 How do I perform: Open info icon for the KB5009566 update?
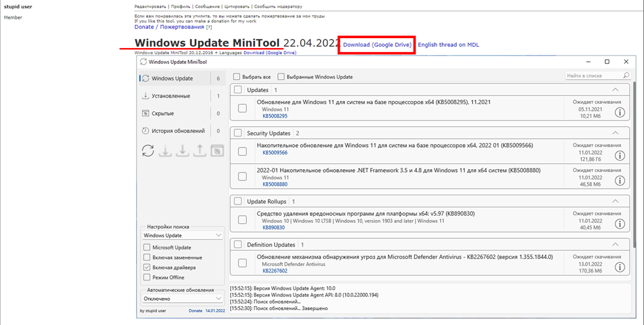tap(620, 156)
